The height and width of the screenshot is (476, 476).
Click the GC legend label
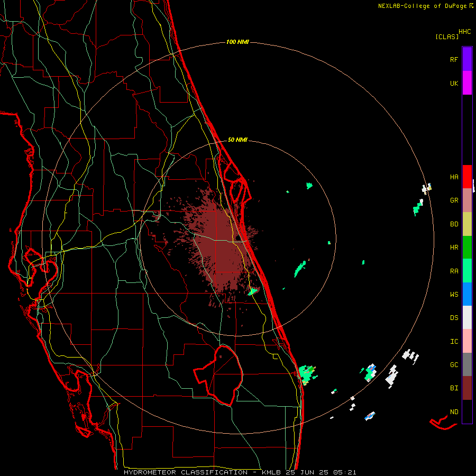coord(454,365)
